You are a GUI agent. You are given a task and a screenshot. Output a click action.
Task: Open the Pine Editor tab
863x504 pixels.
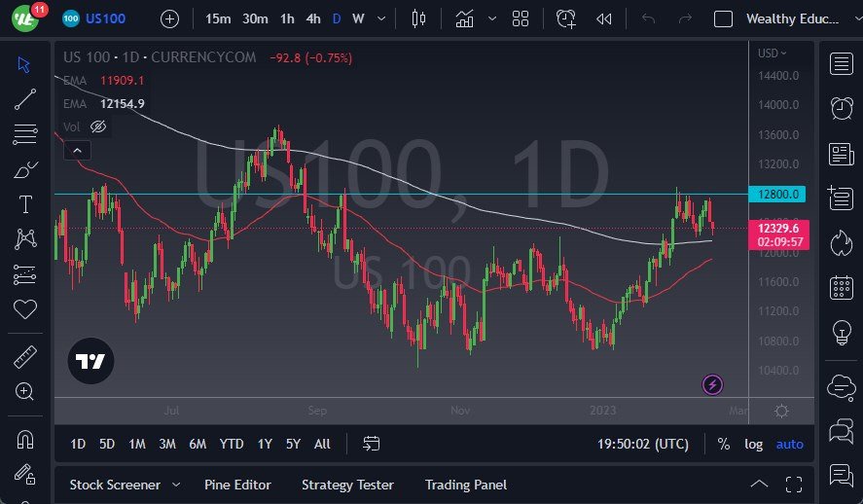click(237, 485)
